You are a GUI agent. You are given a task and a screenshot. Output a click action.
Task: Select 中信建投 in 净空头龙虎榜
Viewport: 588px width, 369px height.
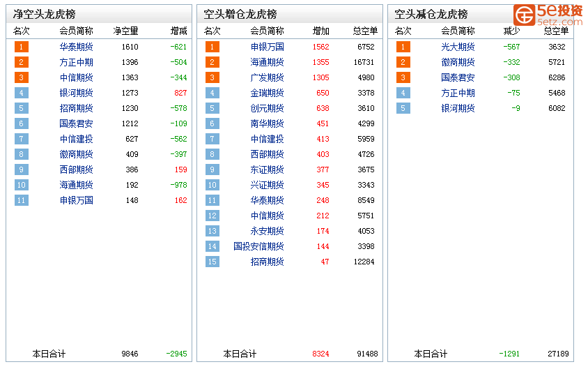point(76,140)
